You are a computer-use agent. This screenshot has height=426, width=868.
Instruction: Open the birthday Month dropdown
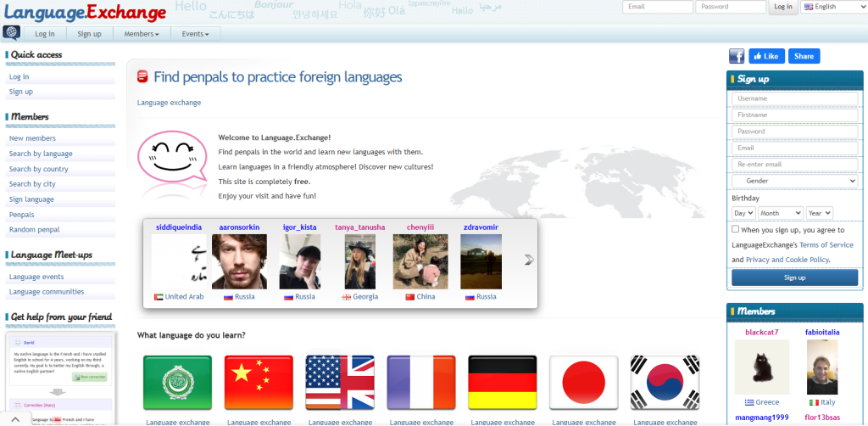point(780,213)
